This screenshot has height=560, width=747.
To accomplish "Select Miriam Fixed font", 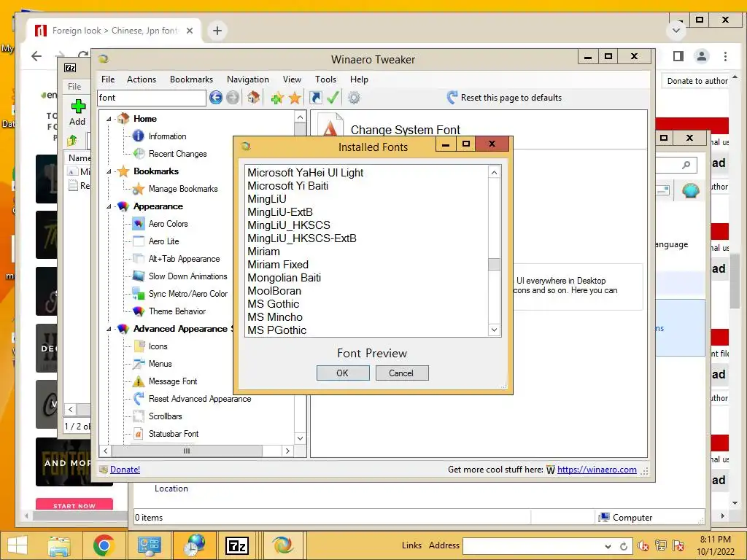I will [278, 265].
